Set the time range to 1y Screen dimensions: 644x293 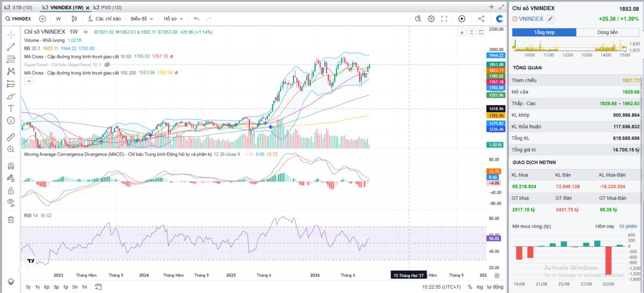38,287
